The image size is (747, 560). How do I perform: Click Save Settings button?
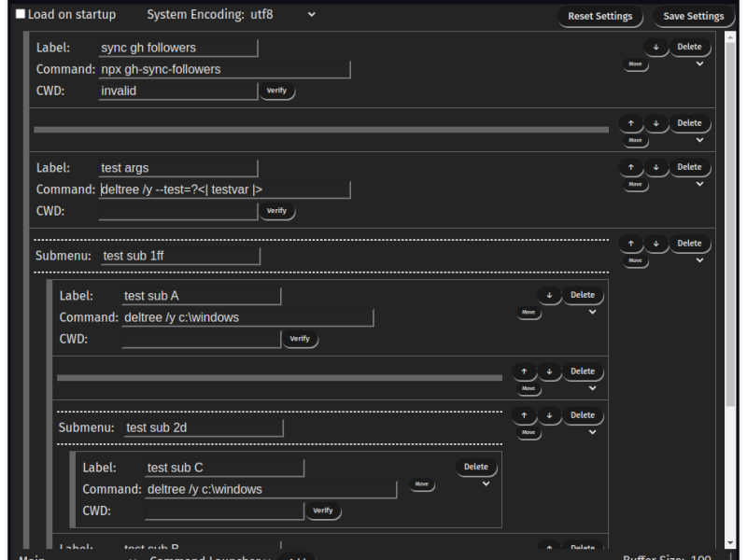(x=693, y=16)
